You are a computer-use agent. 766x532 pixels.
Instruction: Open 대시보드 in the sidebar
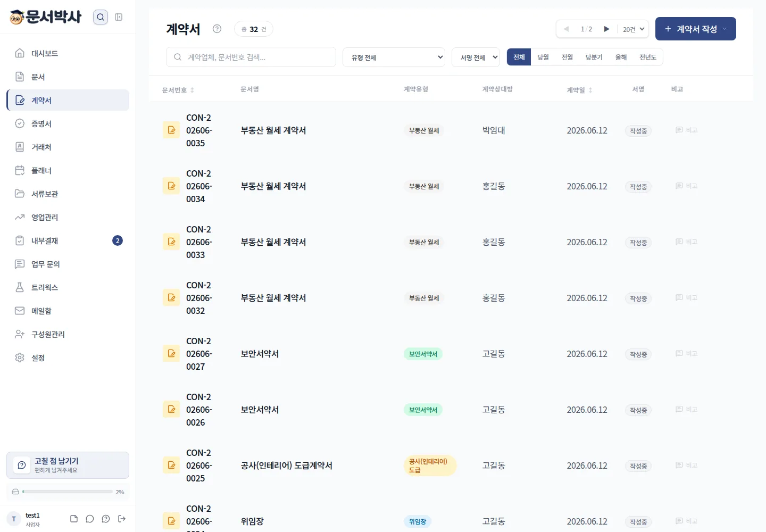pos(68,53)
